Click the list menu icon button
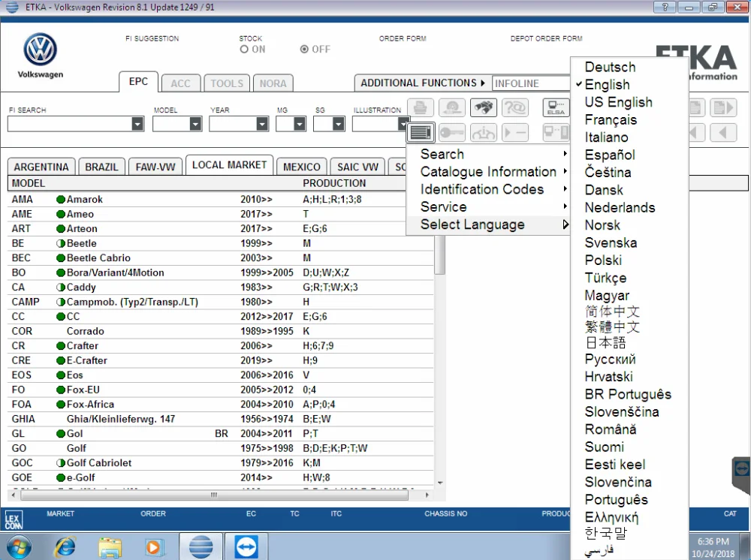Image resolution: width=751 pixels, height=560 pixels. point(420,133)
